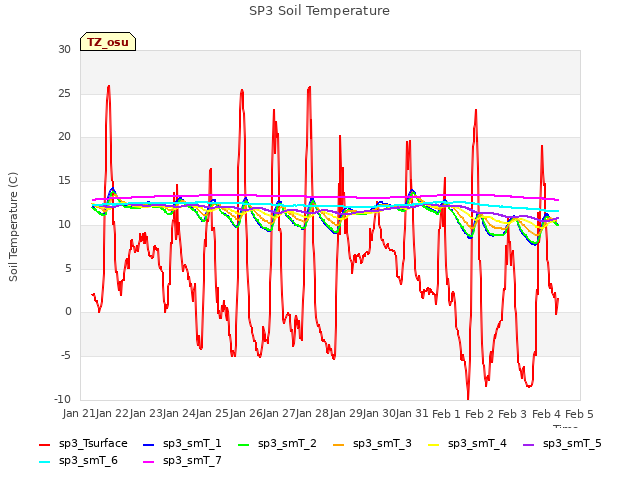Click the y-axis tick label 30
The image size is (640, 480).
tap(64, 50)
